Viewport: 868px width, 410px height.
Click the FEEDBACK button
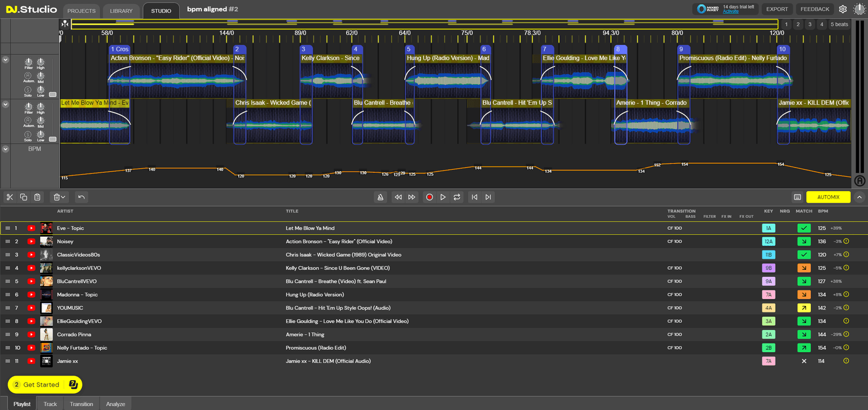pos(815,9)
